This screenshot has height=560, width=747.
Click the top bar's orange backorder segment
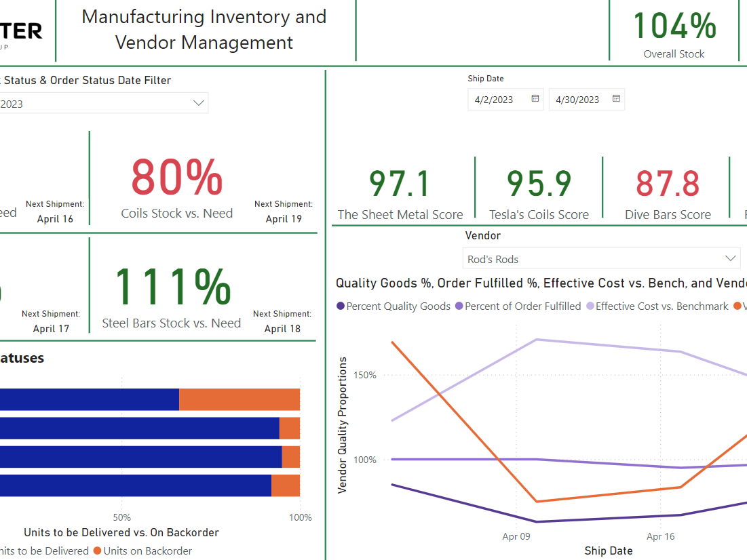(240, 399)
